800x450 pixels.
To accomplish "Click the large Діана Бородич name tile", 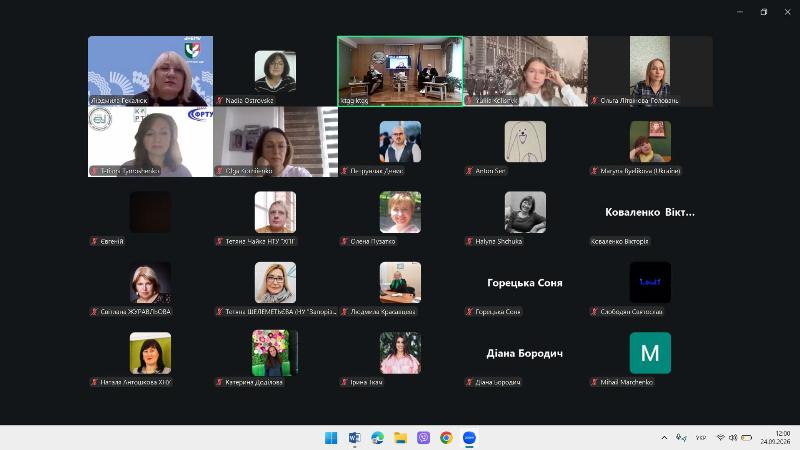I will click(x=524, y=353).
